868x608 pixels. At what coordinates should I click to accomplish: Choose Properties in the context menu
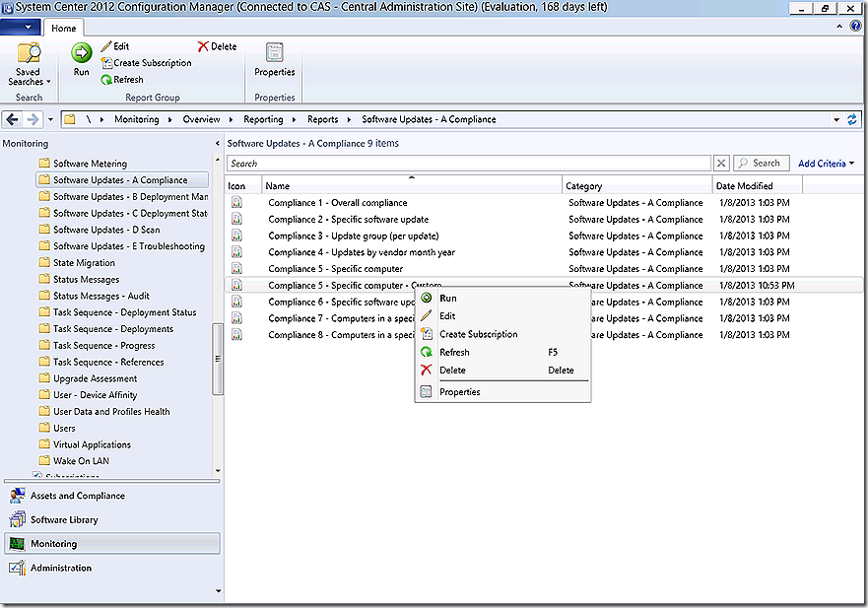(x=502, y=392)
